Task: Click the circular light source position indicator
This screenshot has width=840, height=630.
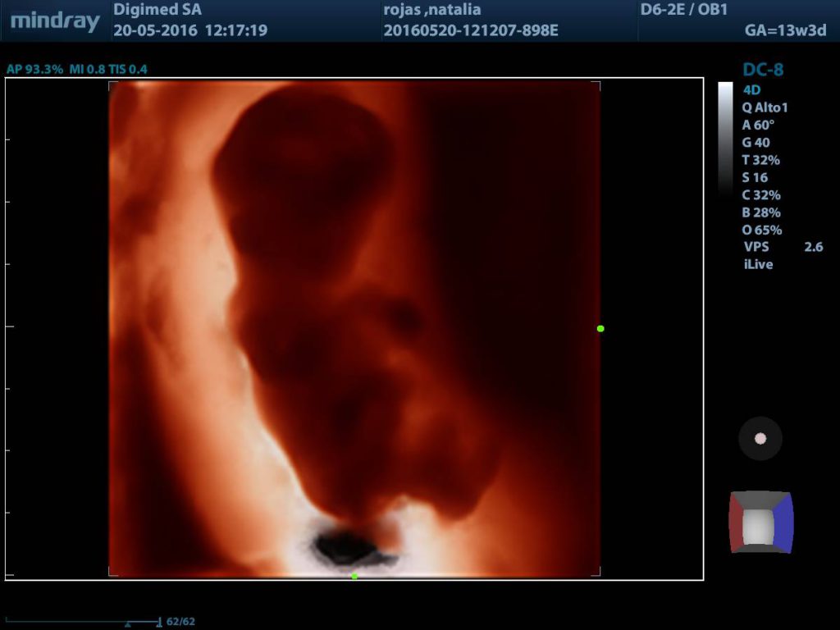Action: pyautogui.click(x=760, y=439)
